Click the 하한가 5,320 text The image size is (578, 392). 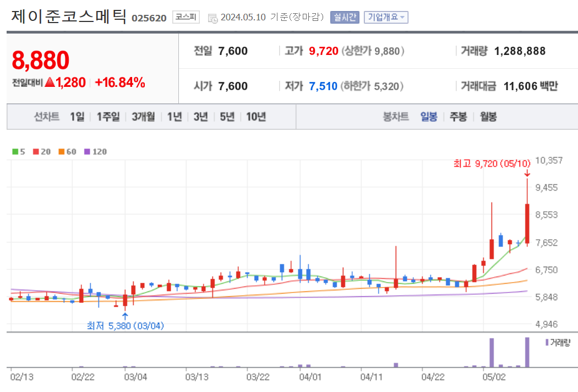[372, 86]
